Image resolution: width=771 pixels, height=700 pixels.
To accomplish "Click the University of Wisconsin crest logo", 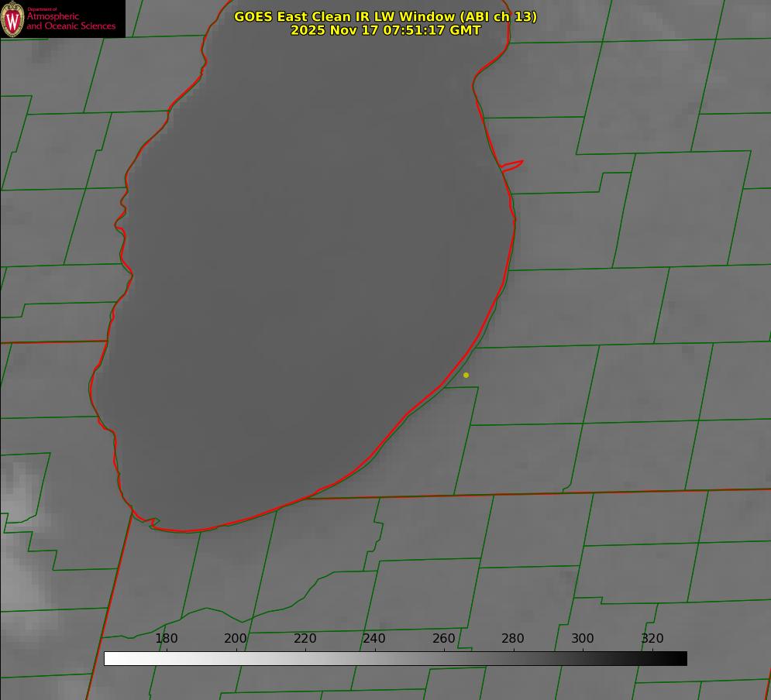I will (x=12, y=19).
